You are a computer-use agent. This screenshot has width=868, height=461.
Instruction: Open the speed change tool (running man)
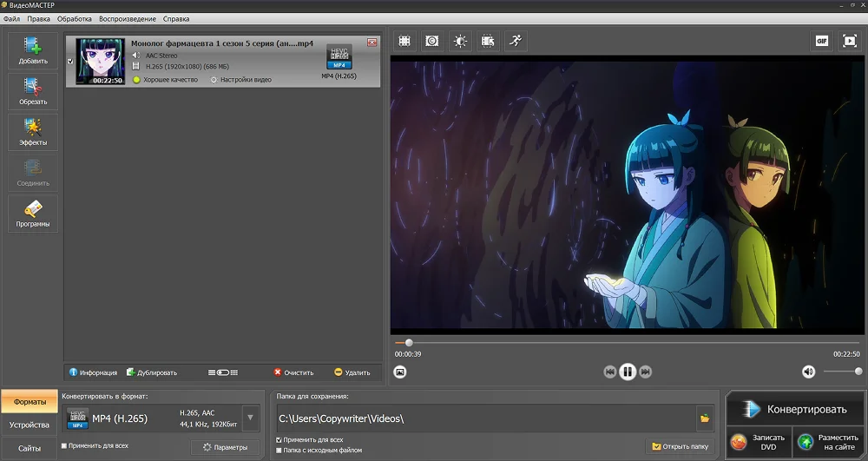pos(515,41)
